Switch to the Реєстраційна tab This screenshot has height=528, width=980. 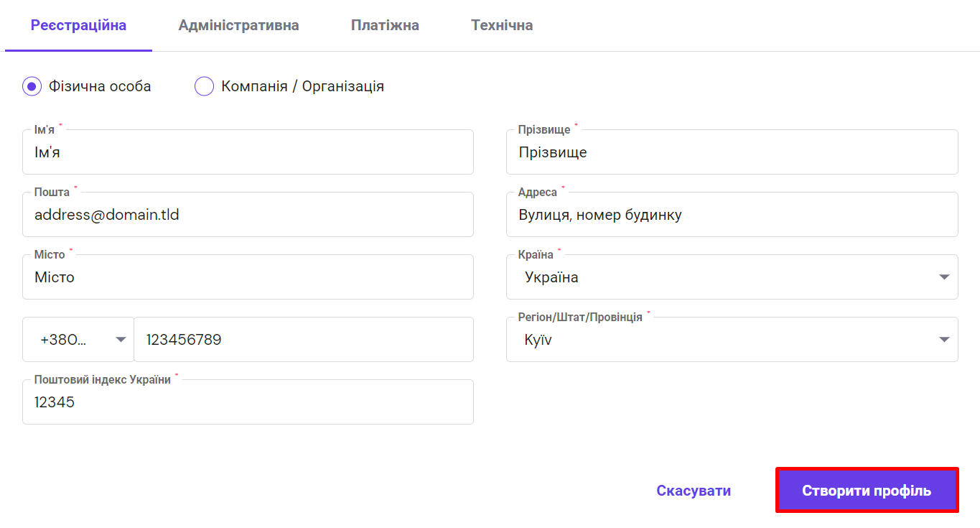pos(78,26)
